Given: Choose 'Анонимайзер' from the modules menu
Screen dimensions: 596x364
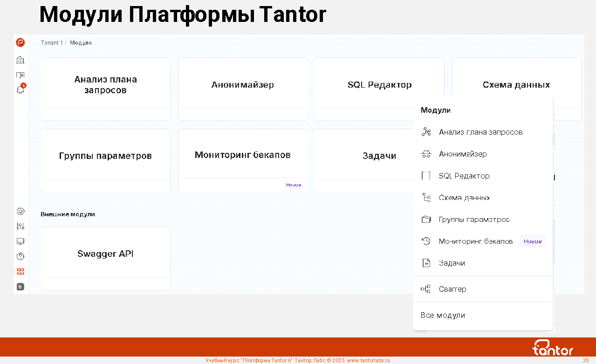Looking at the screenshot, I should [463, 154].
